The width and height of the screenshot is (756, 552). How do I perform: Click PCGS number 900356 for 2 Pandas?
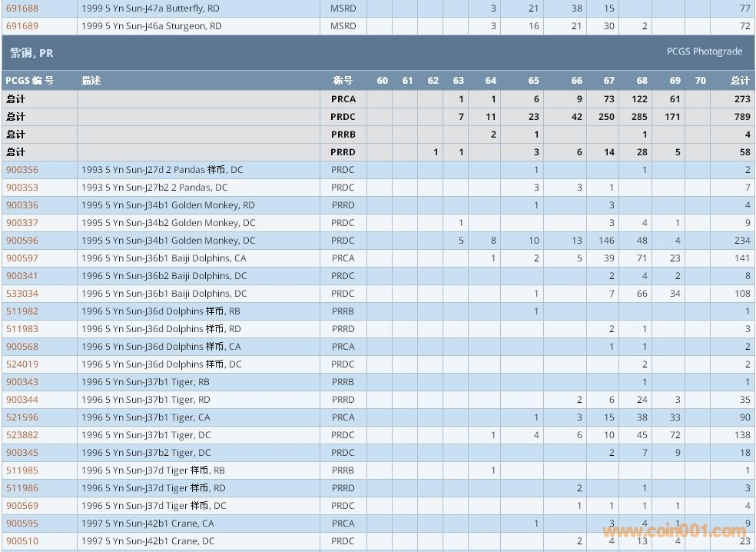[x=22, y=170]
